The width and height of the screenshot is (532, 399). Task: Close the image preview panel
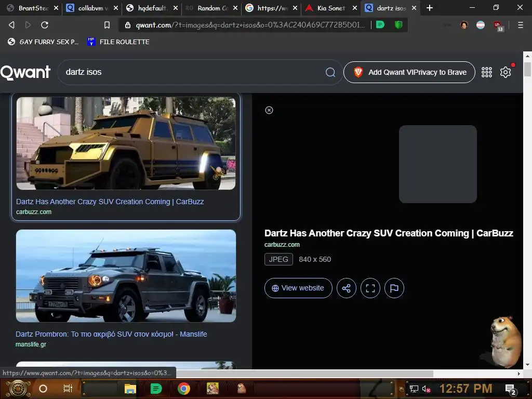(x=269, y=110)
